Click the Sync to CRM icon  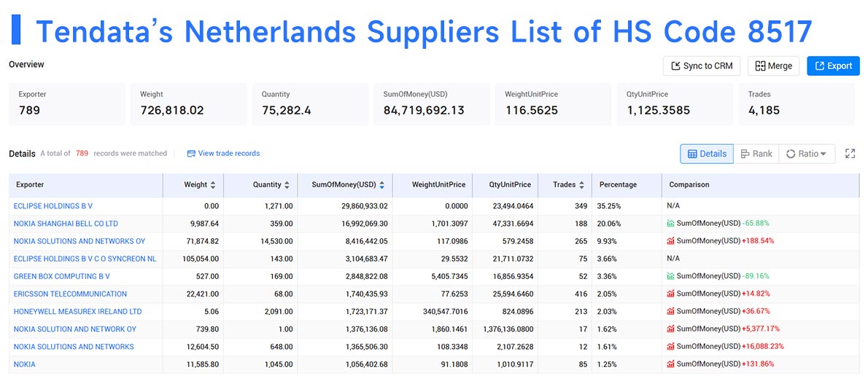pos(675,66)
